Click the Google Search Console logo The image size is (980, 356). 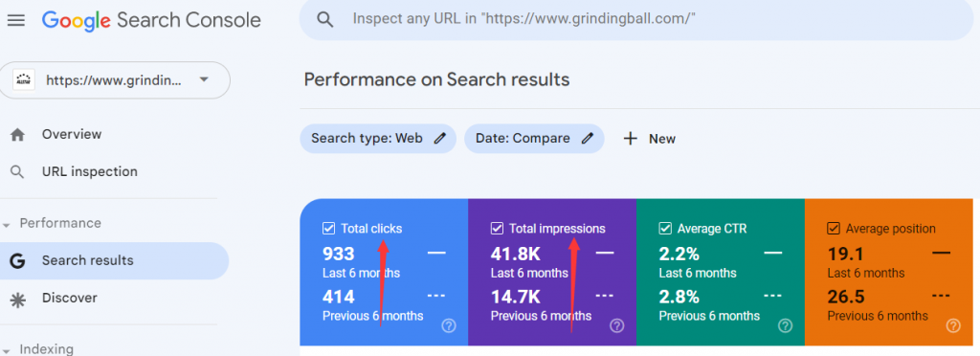tap(151, 21)
